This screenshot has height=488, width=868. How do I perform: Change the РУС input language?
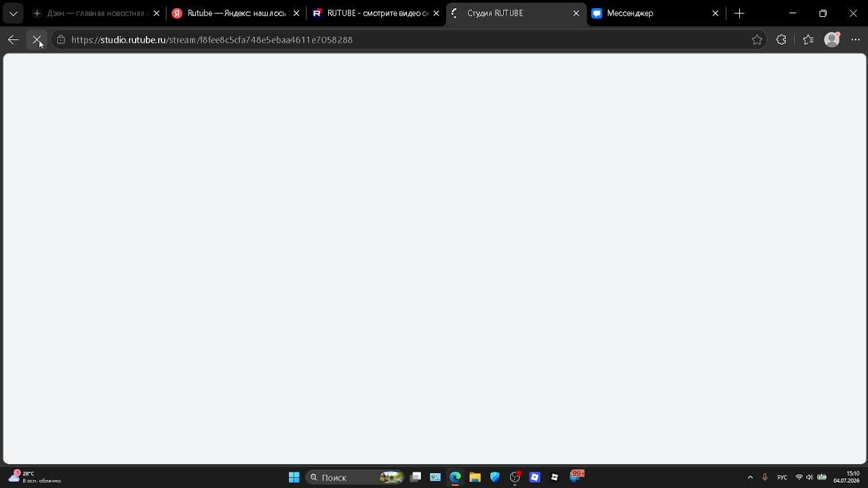tap(782, 477)
